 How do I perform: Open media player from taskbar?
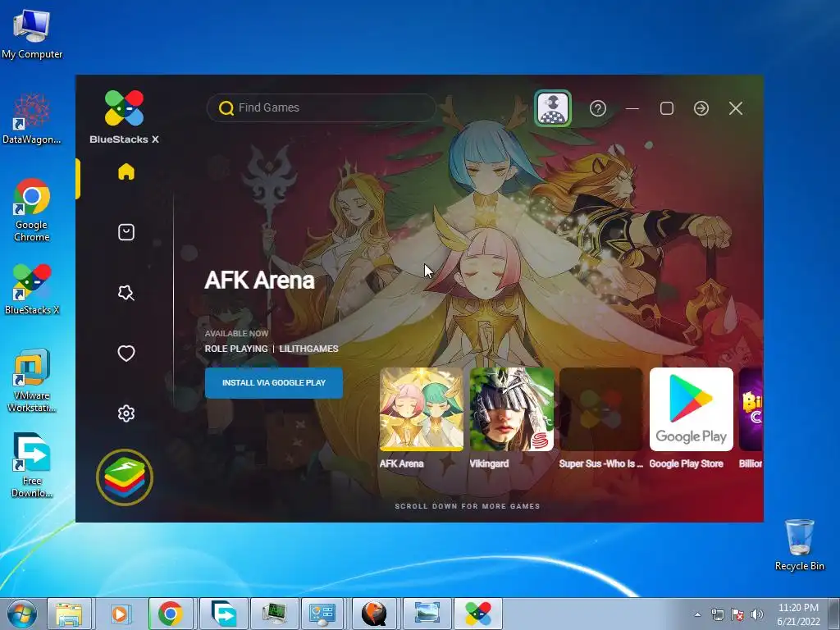click(120, 614)
